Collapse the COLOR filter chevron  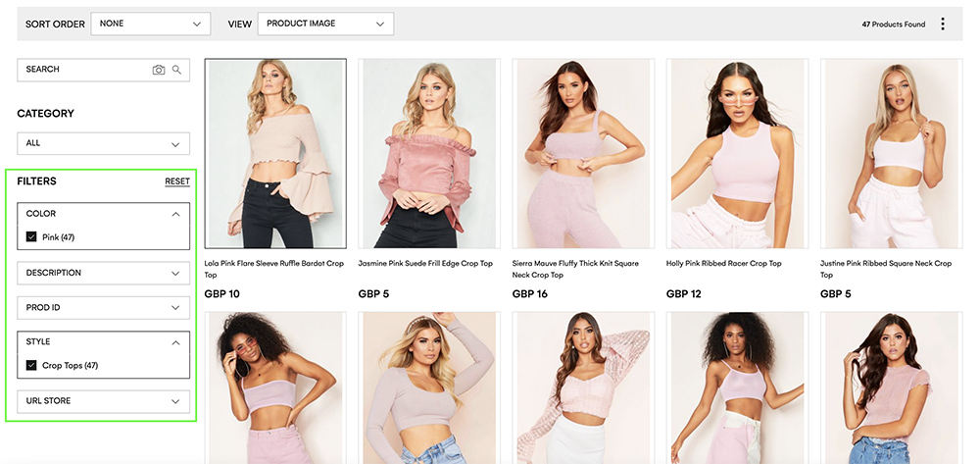175,214
